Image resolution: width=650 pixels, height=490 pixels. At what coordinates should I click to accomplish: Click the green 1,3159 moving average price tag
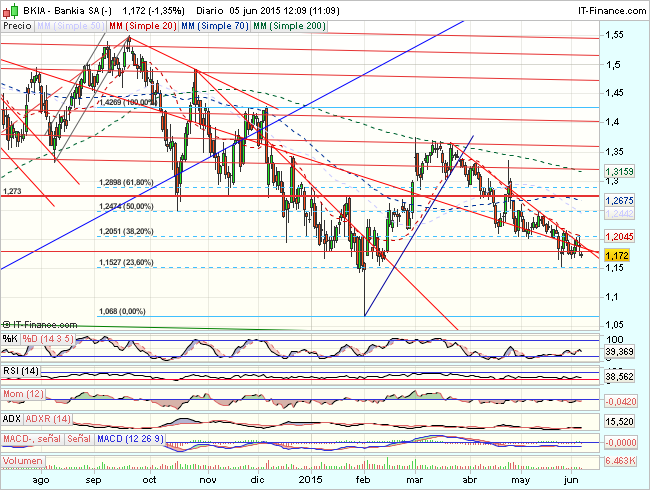620,172
